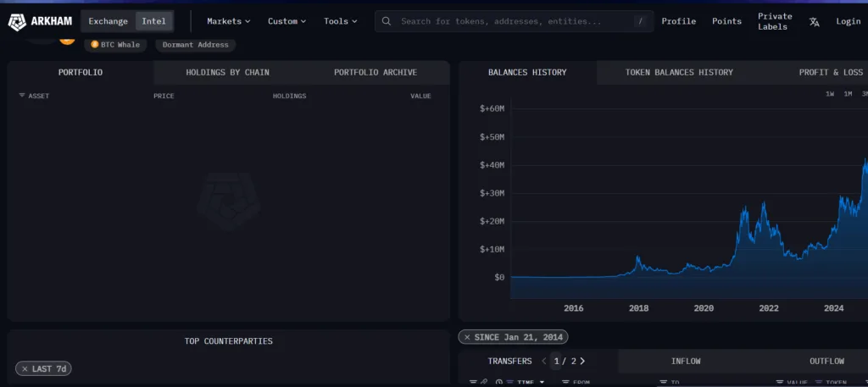This screenshot has width=868, height=387.
Task: Switch to the OUTFLOW tab
Action: (826, 361)
